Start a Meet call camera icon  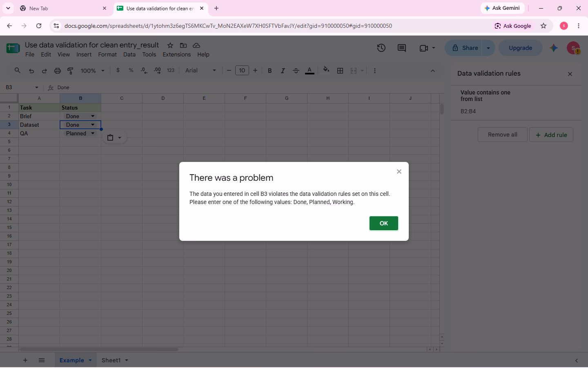(x=424, y=48)
